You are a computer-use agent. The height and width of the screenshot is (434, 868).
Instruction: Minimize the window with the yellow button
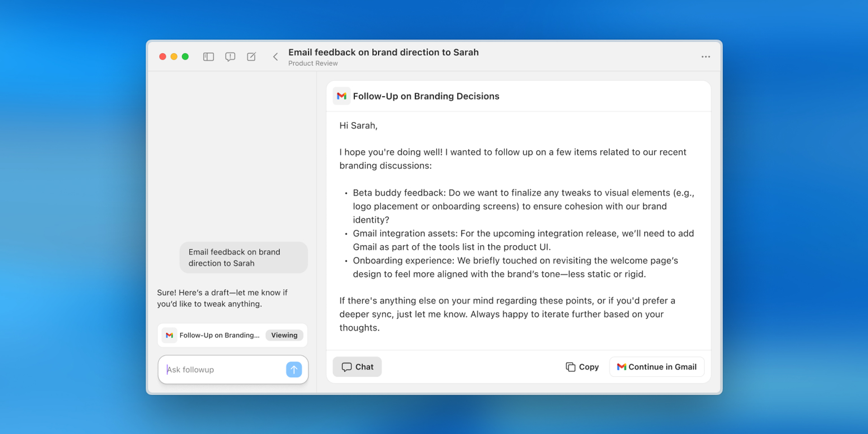[x=174, y=57]
